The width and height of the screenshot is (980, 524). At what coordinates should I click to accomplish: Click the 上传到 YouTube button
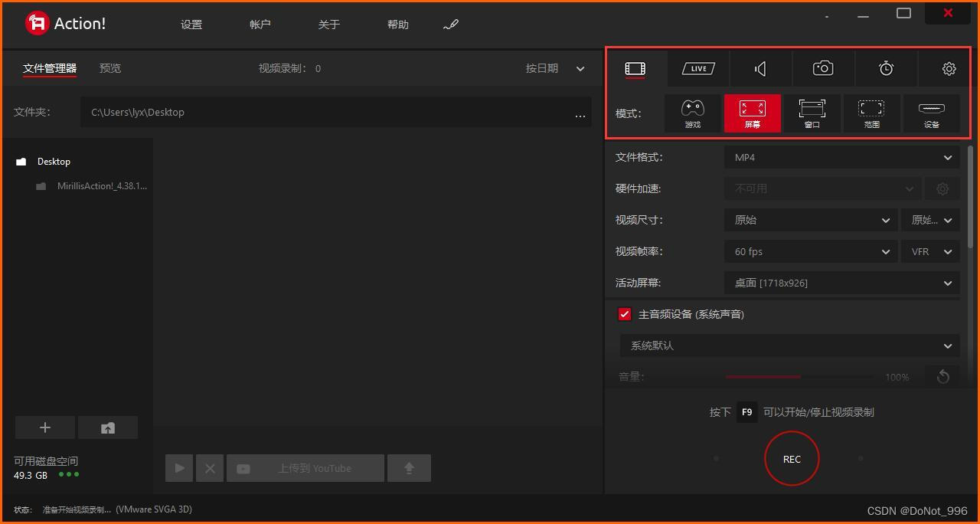point(305,468)
